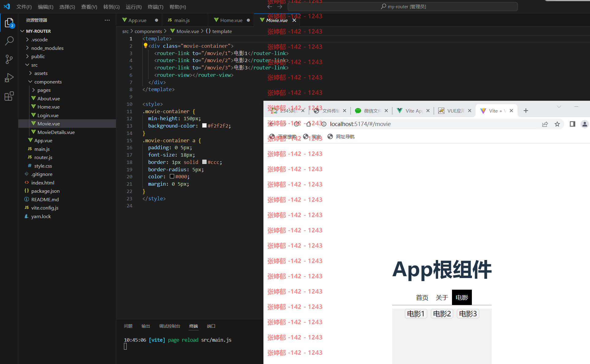
Task: Click the #ccc color swatch on line 18
Action: pyautogui.click(x=204, y=162)
